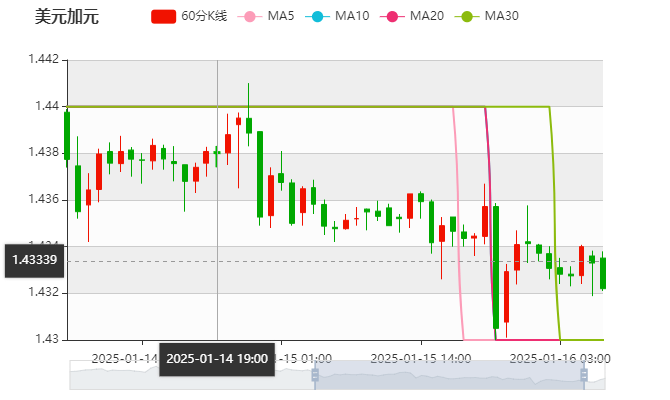Click the MA5 pink legend marker
The width and height of the screenshot is (670, 400).
[x=250, y=17]
